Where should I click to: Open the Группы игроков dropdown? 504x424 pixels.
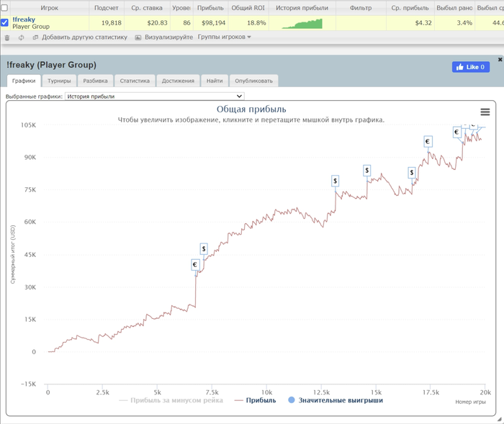click(224, 37)
